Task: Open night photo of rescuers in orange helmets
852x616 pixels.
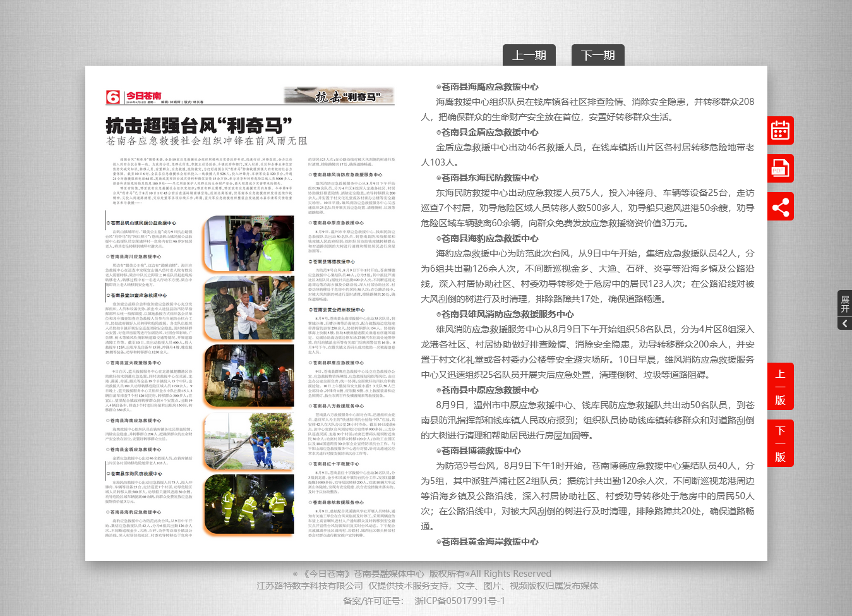Action: (249, 375)
